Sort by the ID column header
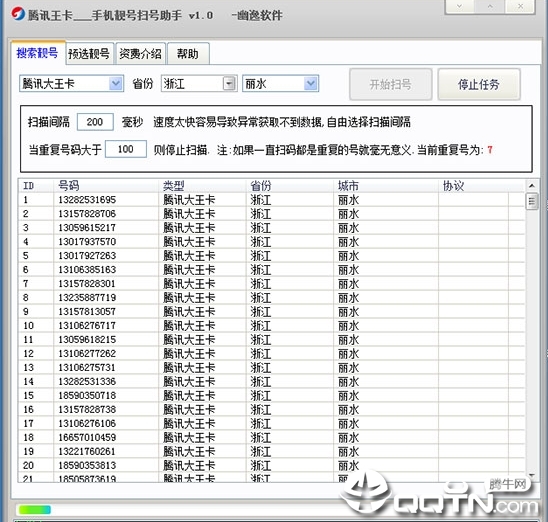This screenshot has width=548, height=522. point(36,186)
